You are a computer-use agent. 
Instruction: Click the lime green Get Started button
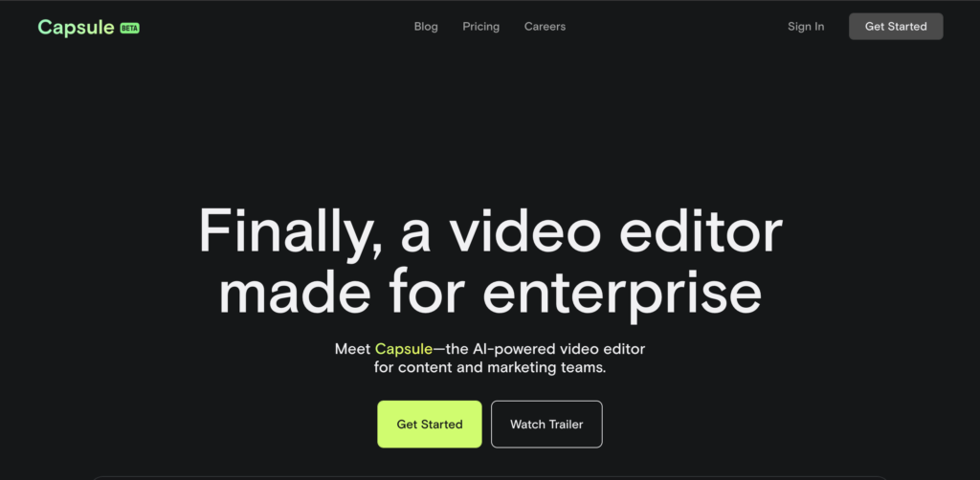(x=430, y=425)
